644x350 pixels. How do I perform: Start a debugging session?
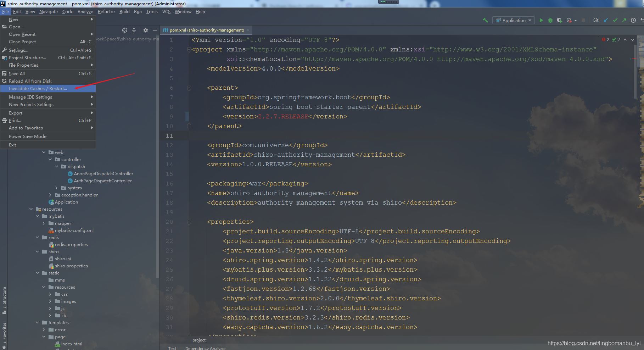(x=550, y=20)
